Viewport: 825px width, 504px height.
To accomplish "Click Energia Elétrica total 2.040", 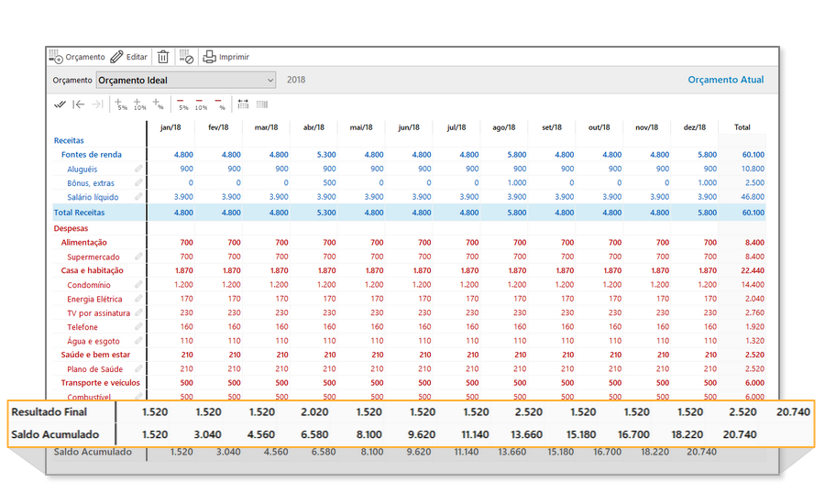I will click(x=755, y=299).
